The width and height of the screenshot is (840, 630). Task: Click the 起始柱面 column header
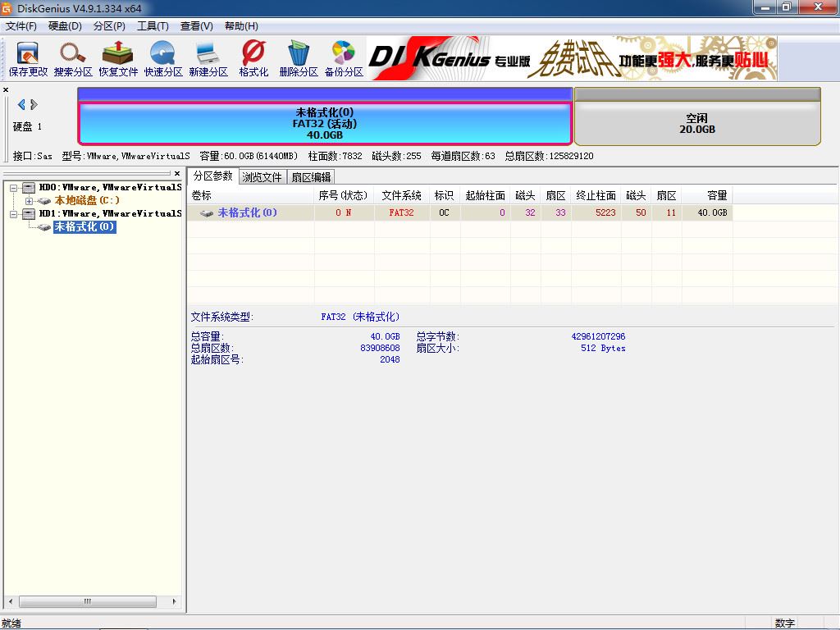tap(485, 195)
